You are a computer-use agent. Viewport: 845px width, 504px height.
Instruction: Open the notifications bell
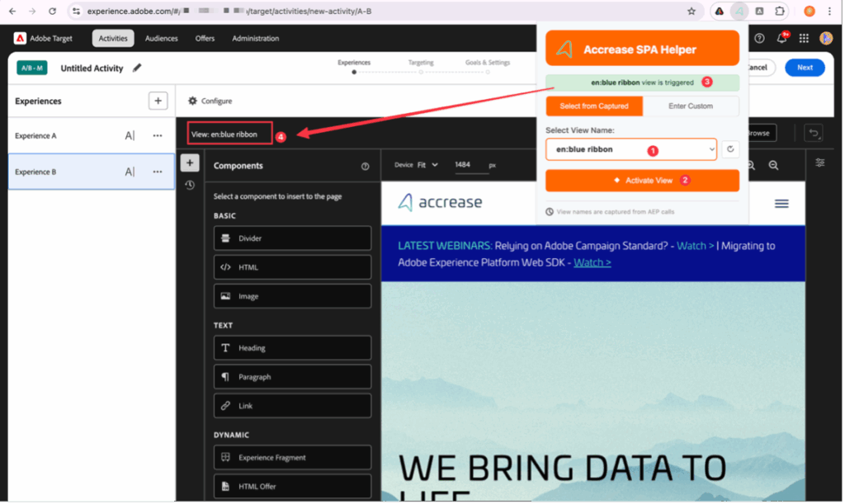[781, 38]
